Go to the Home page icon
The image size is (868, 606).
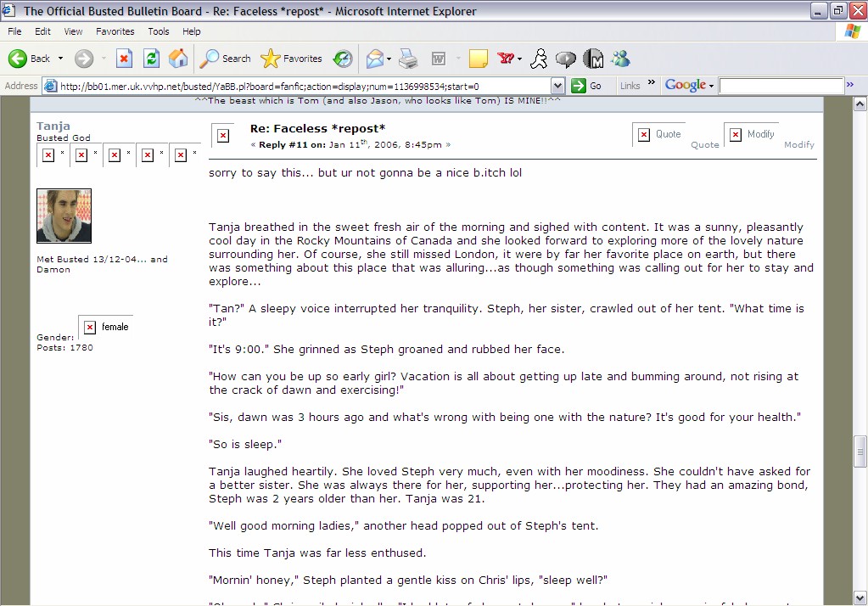click(178, 59)
